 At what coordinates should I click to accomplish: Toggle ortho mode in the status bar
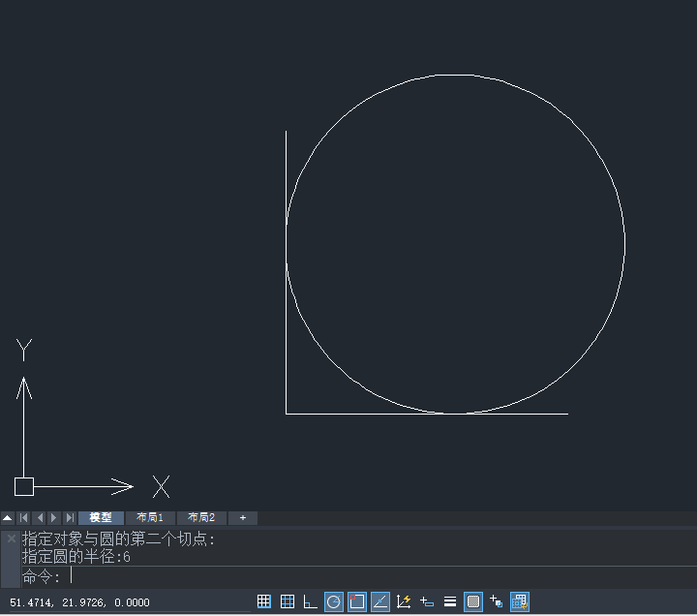click(311, 601)
